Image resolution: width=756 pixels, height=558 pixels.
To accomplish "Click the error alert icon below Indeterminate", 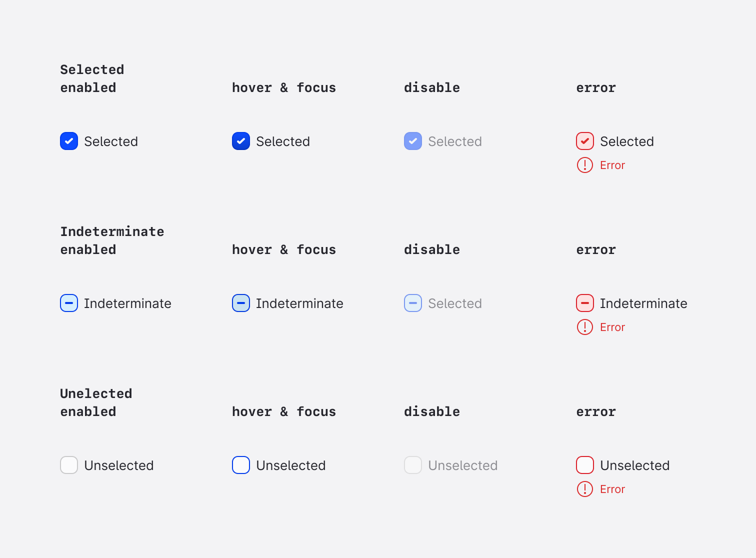I will coord(585,327).
